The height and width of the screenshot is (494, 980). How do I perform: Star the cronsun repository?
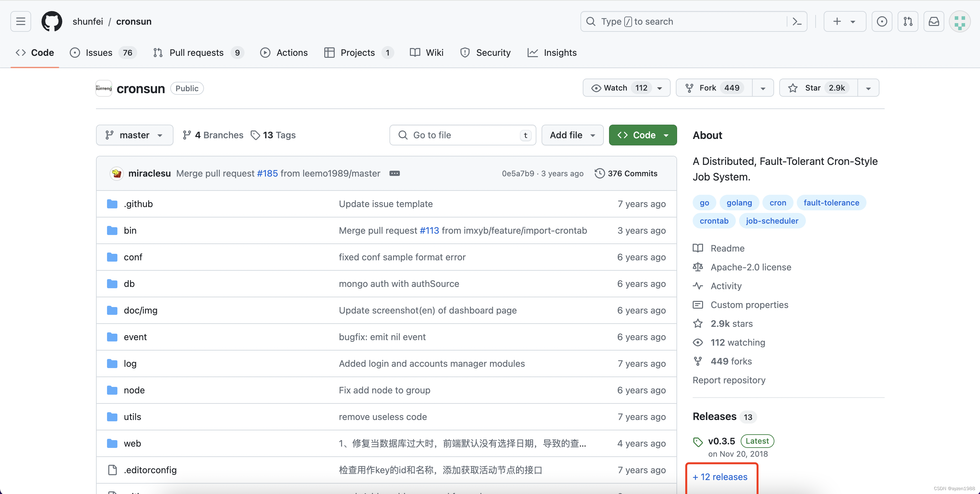818,88
